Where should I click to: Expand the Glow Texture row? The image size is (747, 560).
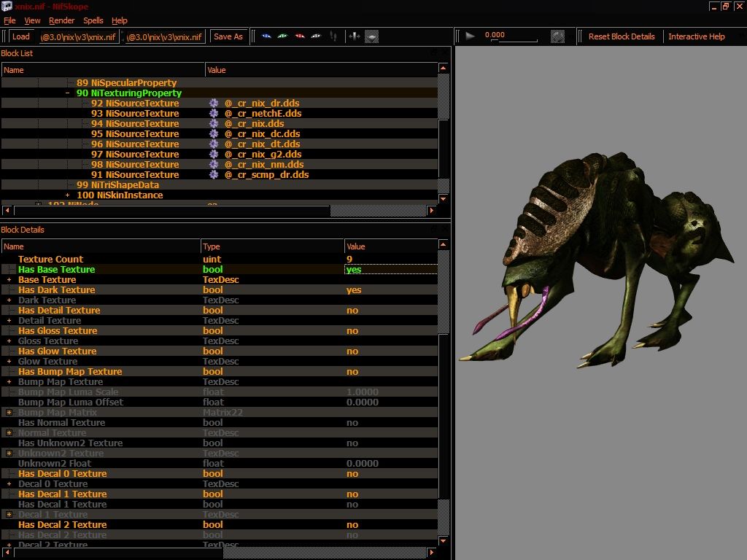tap(9, 362)
